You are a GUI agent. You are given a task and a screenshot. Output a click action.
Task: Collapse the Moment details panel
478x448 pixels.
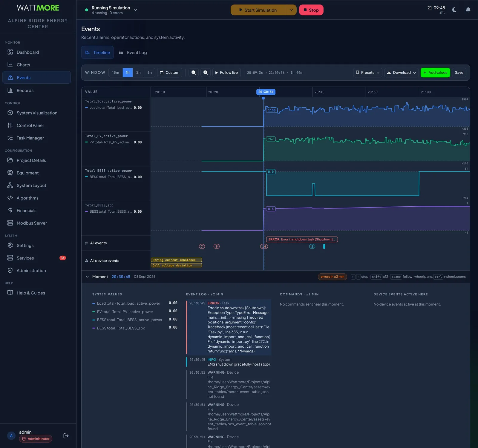coord(87,277)
